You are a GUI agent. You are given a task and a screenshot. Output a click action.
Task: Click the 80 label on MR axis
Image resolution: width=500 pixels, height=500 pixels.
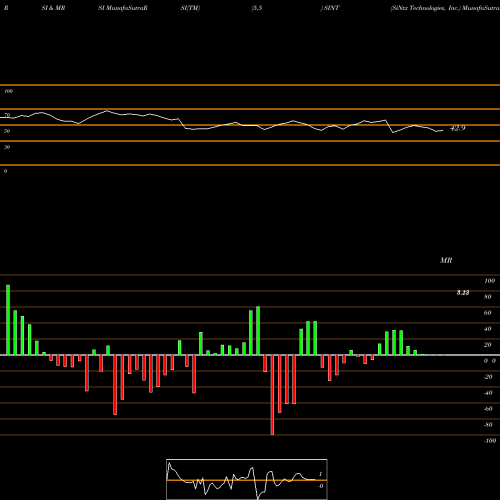pos(488,297)
